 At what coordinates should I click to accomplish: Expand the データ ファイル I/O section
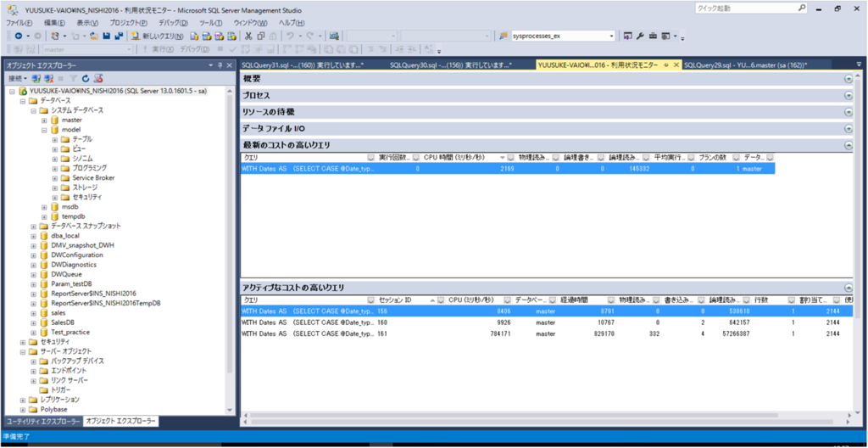pyautogui.click(x=849, y=129)
